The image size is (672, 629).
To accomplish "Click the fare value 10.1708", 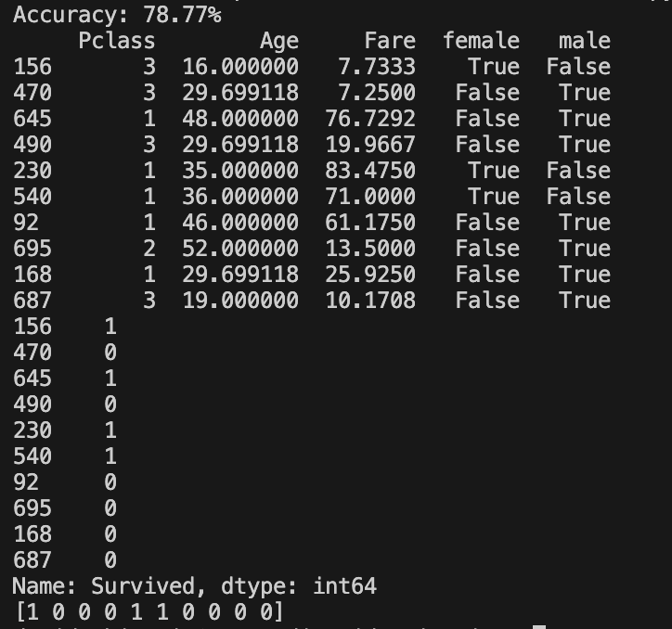I will click(370, 301).
